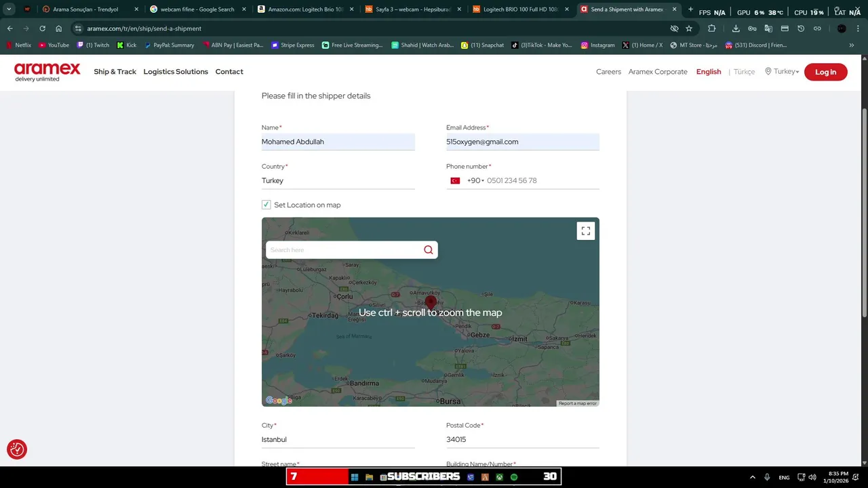Viewport: 868px width, 488px height.
Task: Open Turkey region selector in header
Action: (x=782, y=71)
